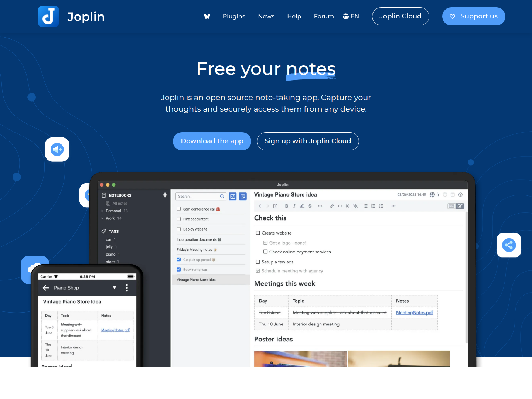This screenshot has height=399, width=532.
Task: Click the bold icon in the note toolbar
Action: click(x=286, y=206)
